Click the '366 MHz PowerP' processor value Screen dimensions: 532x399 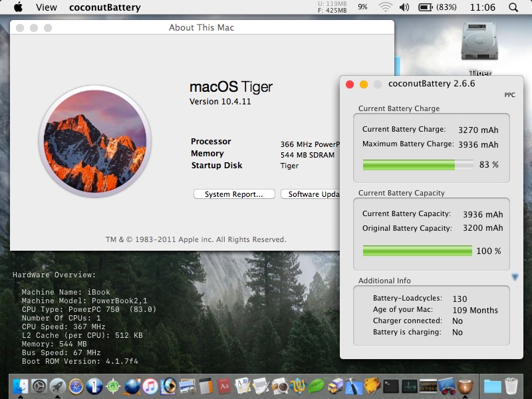point(310,144)
